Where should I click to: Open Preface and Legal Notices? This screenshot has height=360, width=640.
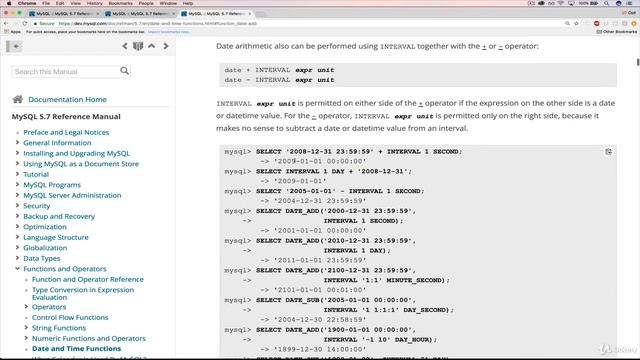point(66,132)
